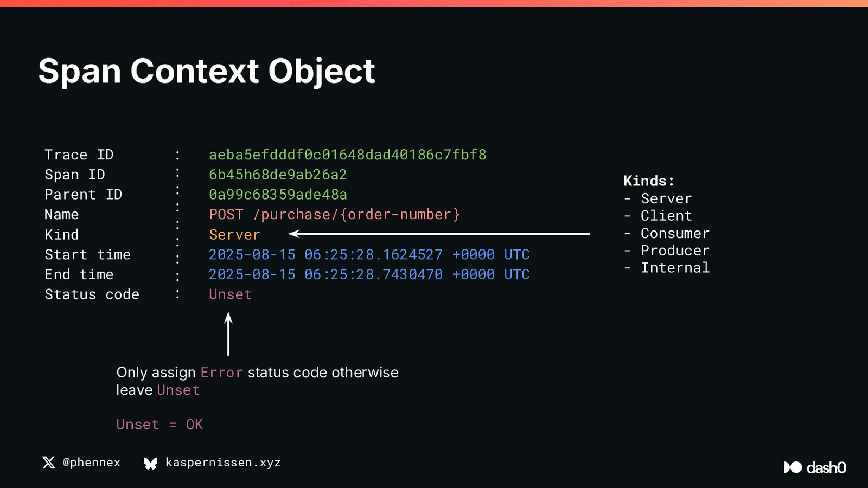Click the orange Server kind value
The image size is (868, 488).
tap(235, 235)
